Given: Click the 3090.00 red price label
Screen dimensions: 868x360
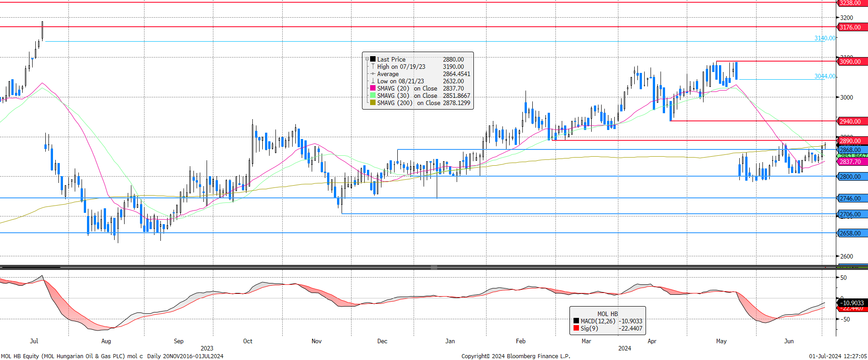Looking at the screenshot, I should [852, 62].
